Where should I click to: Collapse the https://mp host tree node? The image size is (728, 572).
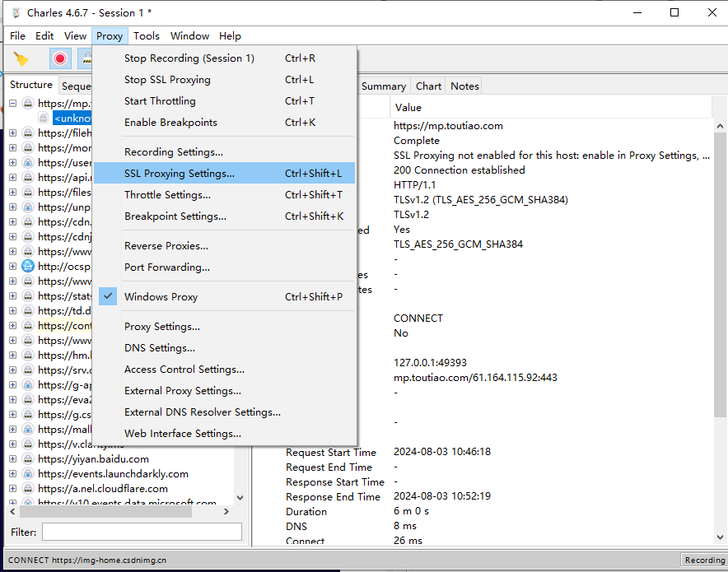12,104
